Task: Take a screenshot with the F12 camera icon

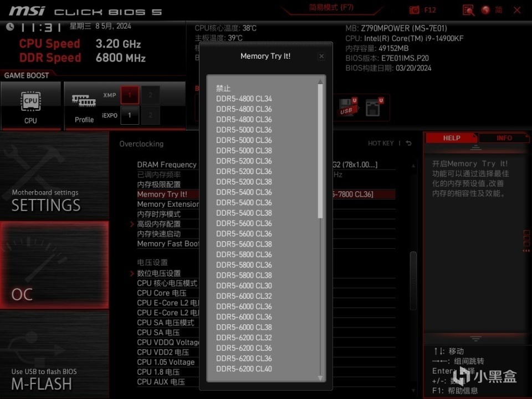Action: (x=414, y=10)
